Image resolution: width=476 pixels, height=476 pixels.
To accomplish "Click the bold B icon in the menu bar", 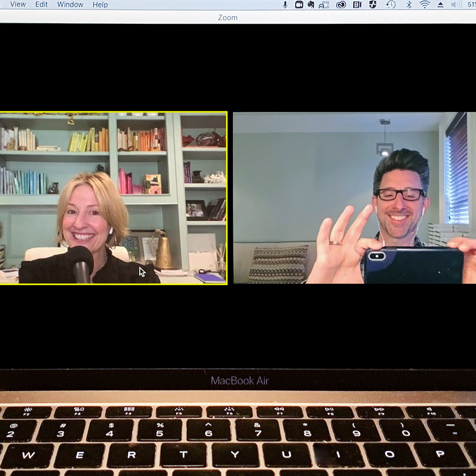I will [357, 4].
